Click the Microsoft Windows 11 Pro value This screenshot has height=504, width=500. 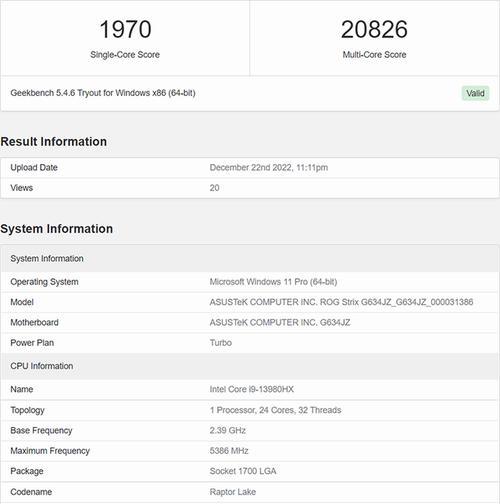pos(273,282)
